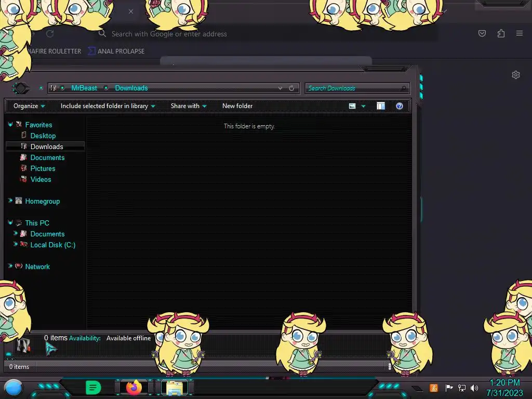Image resolution: width=532 pixels, height=399 pixels.
Task: Open the volume speaker tray icon
Action: (x=474, y=388)
